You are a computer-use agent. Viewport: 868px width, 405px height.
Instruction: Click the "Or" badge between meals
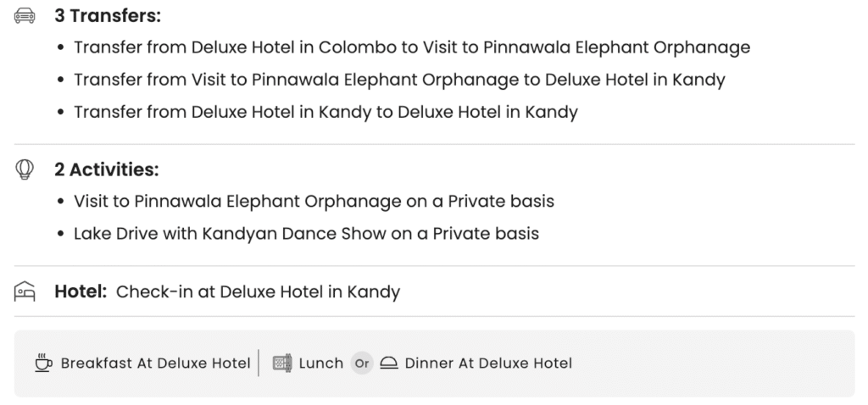click(x=362, y=363)
